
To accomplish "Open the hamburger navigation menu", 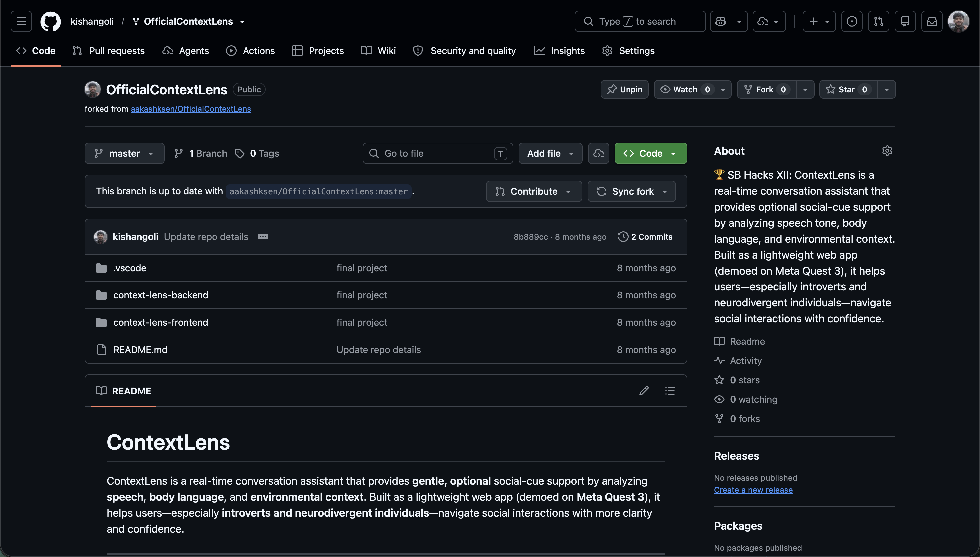I will tap(21, 21).
